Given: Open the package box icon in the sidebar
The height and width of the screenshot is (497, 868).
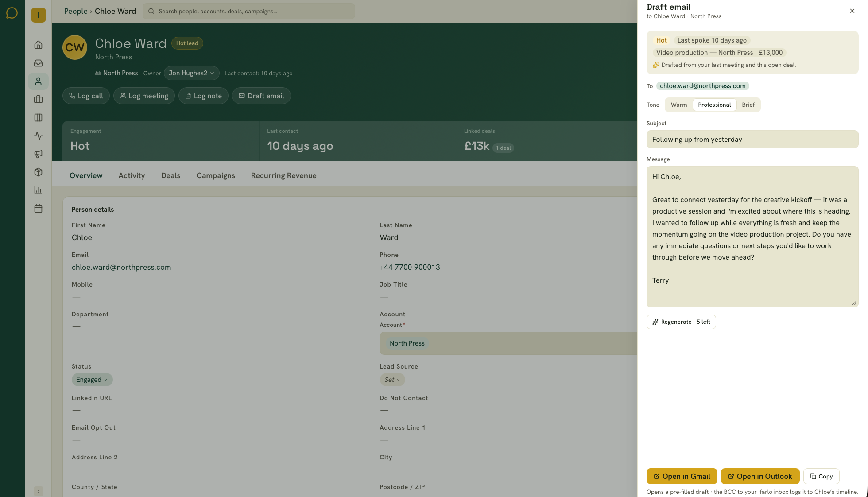Looking at the screenshot, I should (39, 172).
